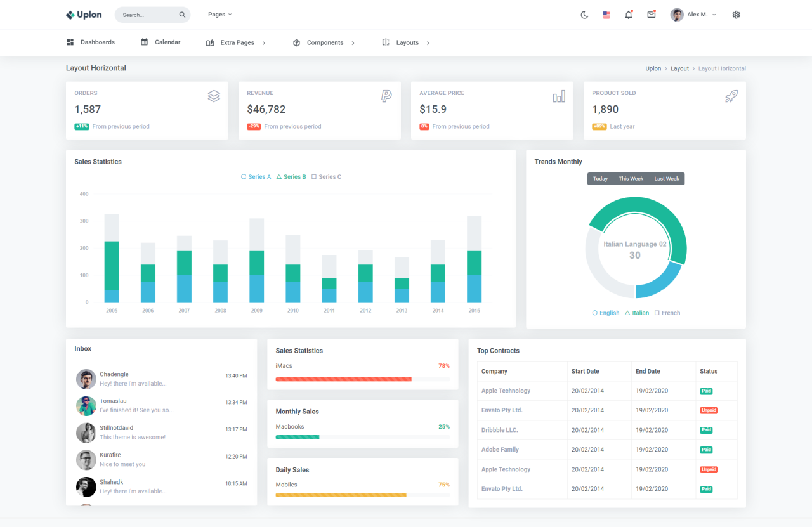Click the Revenue PayPal icon

(386, 96)
